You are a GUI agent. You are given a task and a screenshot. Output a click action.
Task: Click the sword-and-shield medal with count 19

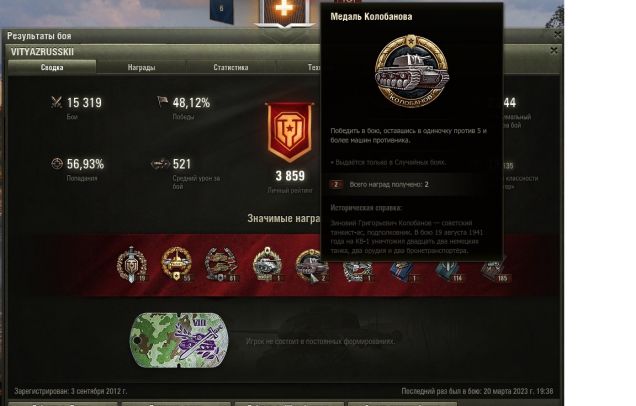131,264
